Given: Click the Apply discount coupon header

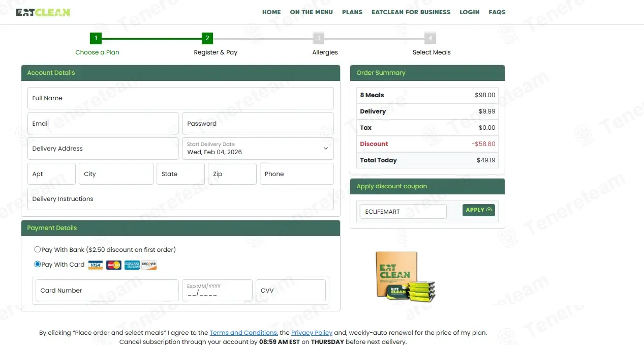Looking at the screenshot, I should point(427,186).
